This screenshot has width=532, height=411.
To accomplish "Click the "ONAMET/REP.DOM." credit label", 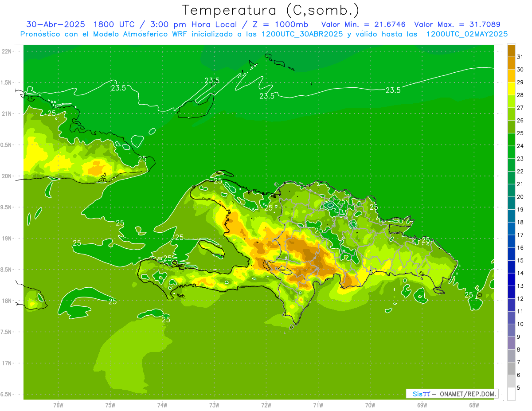I will [468, 394].
